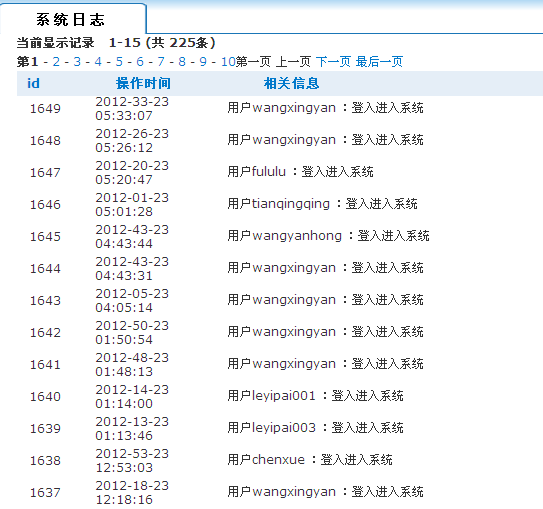Open page 5 of the log list
The image size is (543, 509).
(x=119, y=62)
